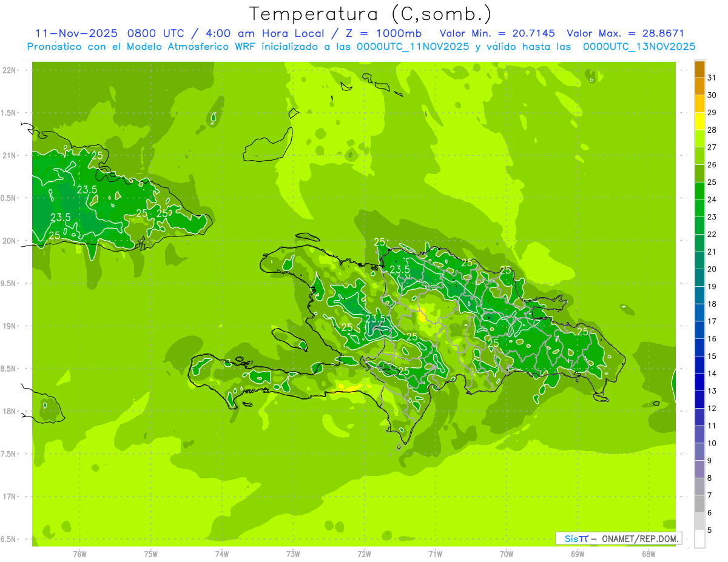Image resolution: width=728 pixels, height=562 pixels.
Task: Select the '11-Nov-2025' date text
Action: [x=76, y=33]
